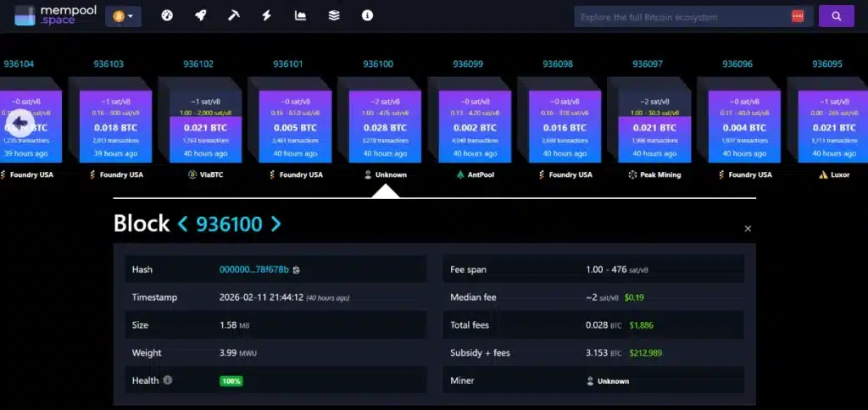Click the fee span 1.00 - 476 sat/vB
868x410 pixels.
tap(617, 270)
